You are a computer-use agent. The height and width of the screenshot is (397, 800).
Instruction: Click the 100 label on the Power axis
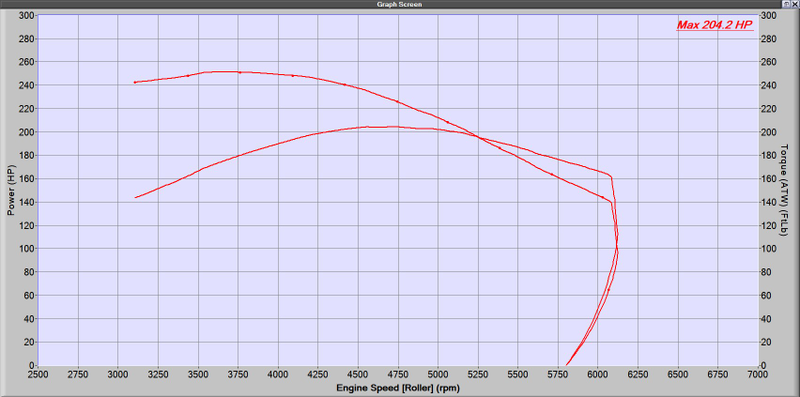(x=27, y=249)
